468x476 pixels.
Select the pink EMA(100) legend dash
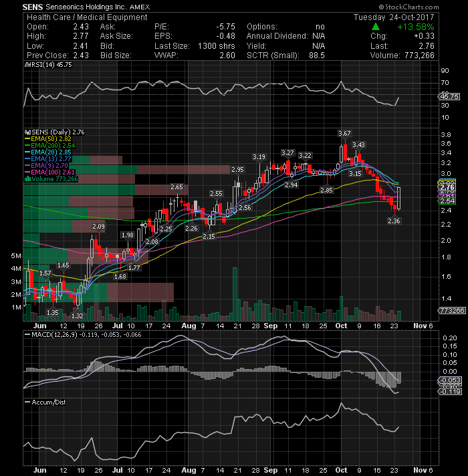pos(27,172)
